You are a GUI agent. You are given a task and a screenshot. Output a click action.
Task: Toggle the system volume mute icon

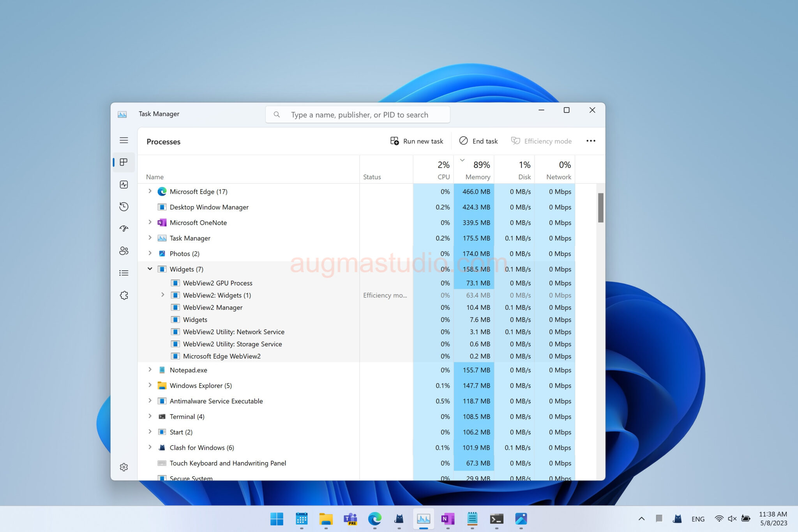click(x=731, y=519)
